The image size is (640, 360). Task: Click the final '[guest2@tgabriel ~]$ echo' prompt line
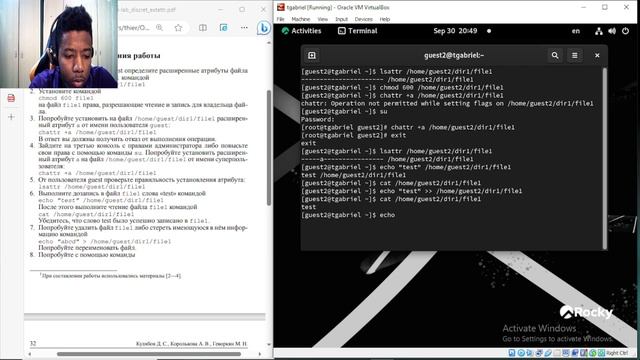[x=348, y=215]
